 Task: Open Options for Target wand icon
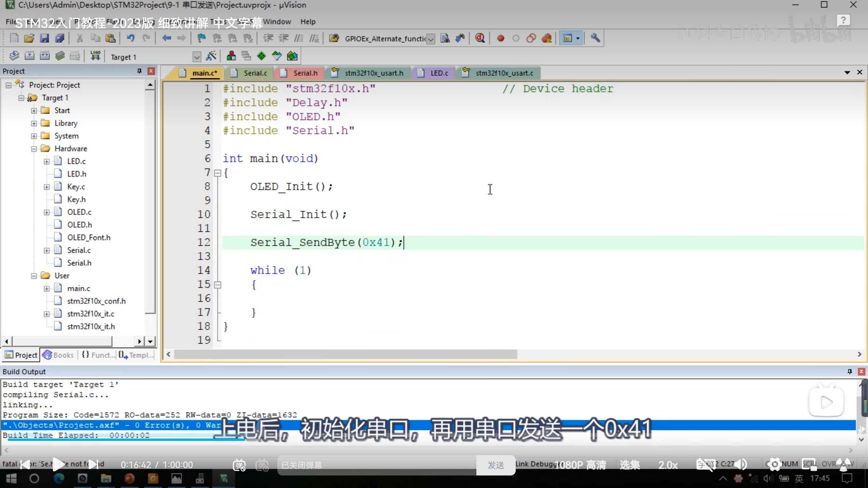[x=211, y=56]
